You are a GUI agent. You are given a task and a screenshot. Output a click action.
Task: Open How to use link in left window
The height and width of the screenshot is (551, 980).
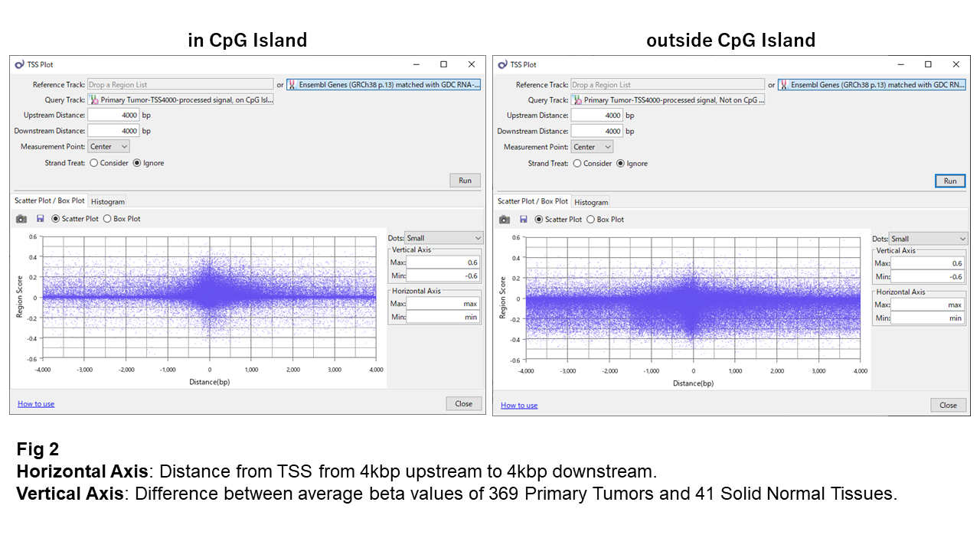coord(36,404)
